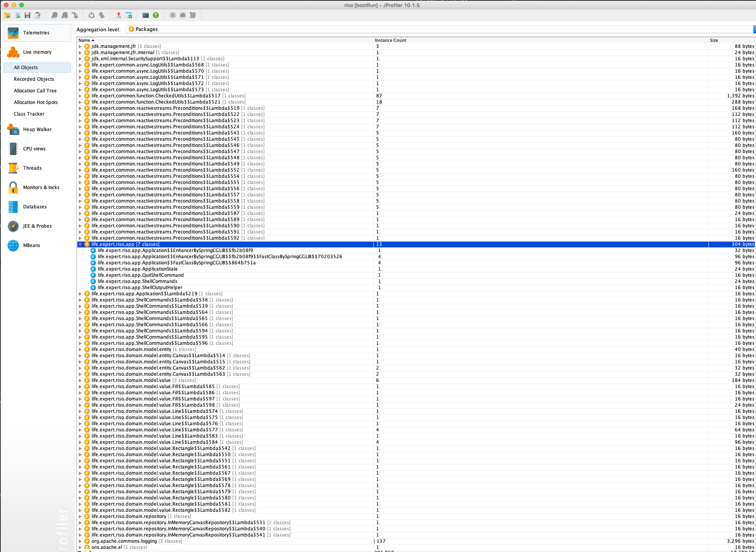Viewport: 756px width, 552px height.
Task: Take snapshot with the camera icon
Action: pyautogui.click(x=183, y=15)
